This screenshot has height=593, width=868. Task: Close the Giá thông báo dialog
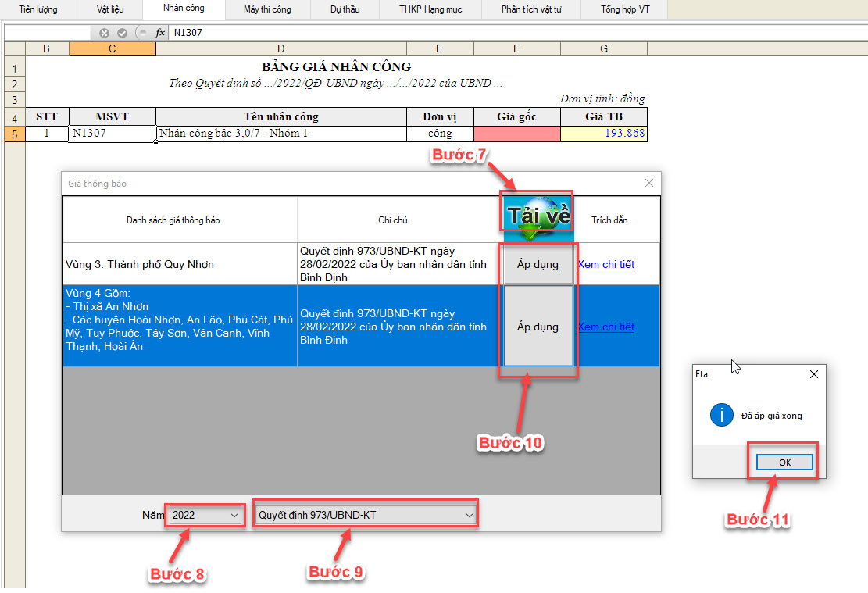pyautogui.click(x=648, y=184)
